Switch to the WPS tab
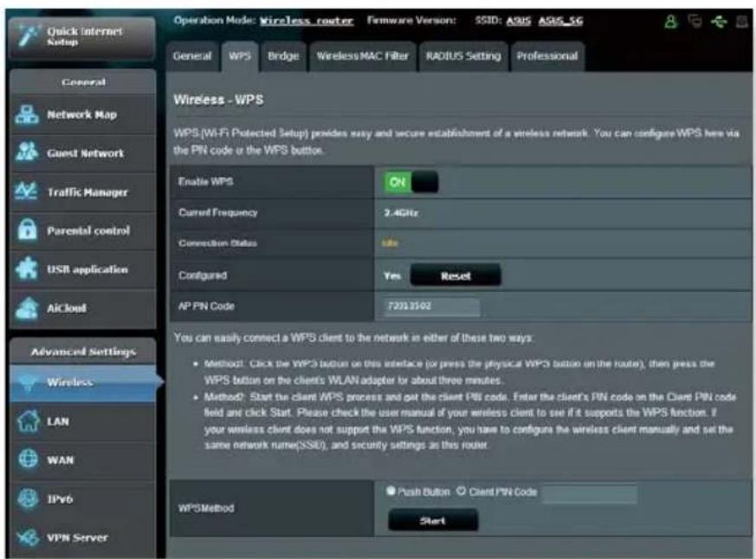The height and width of the screenshot is (559, 756). coord(240,56)
